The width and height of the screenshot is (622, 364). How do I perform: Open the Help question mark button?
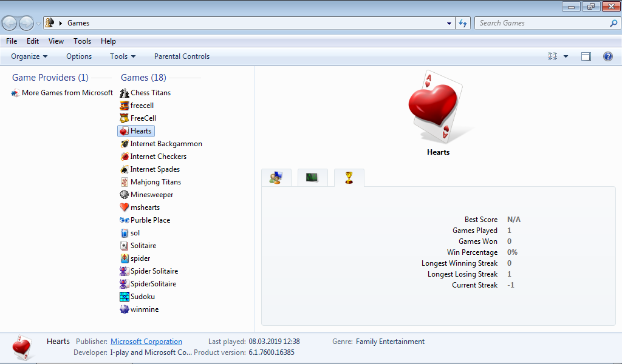coord(607,56)
